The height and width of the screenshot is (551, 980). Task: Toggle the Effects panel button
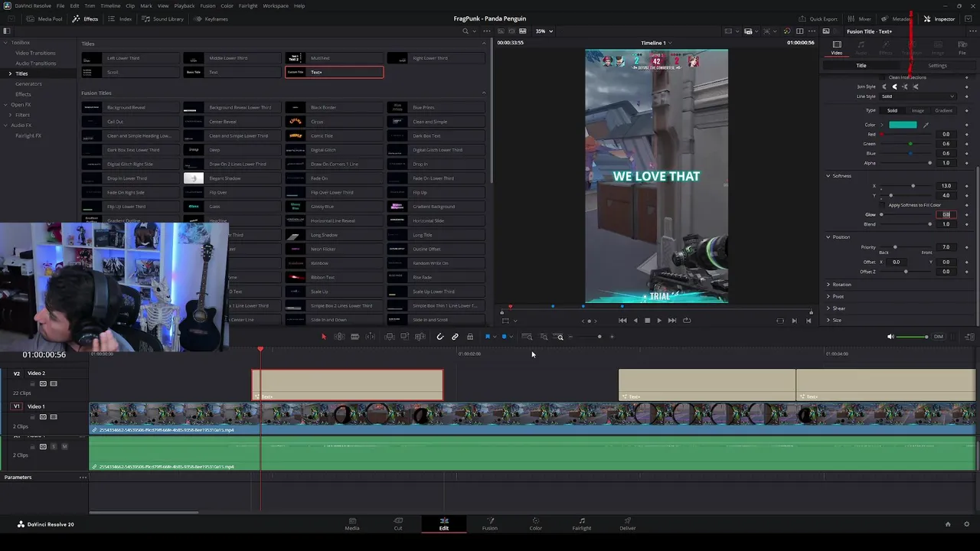pos(86,19)
